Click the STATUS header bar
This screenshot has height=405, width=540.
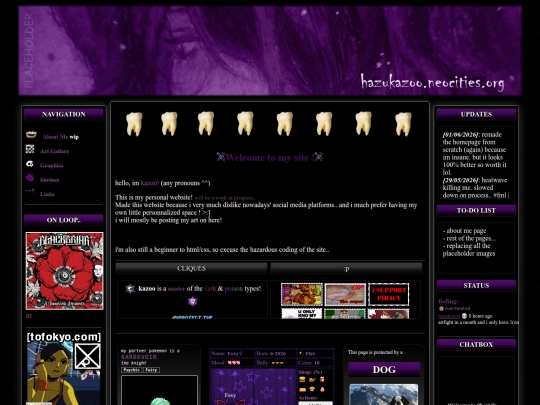[476, 285]
